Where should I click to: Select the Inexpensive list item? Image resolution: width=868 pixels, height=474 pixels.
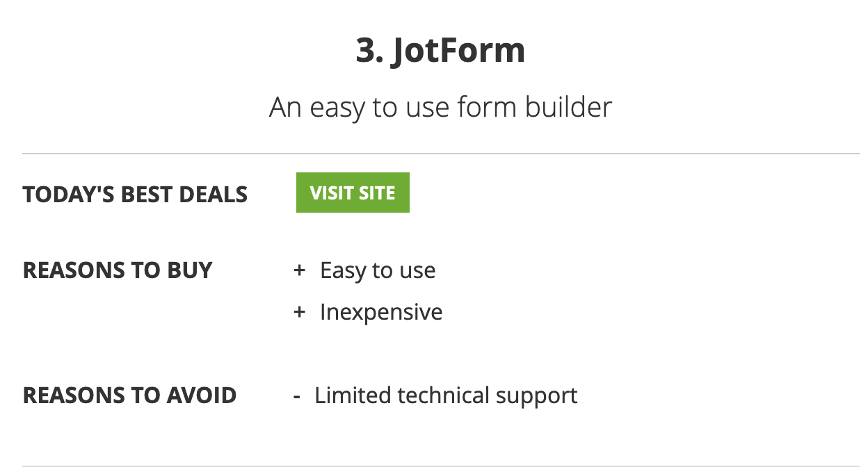[x=381, y=312]
